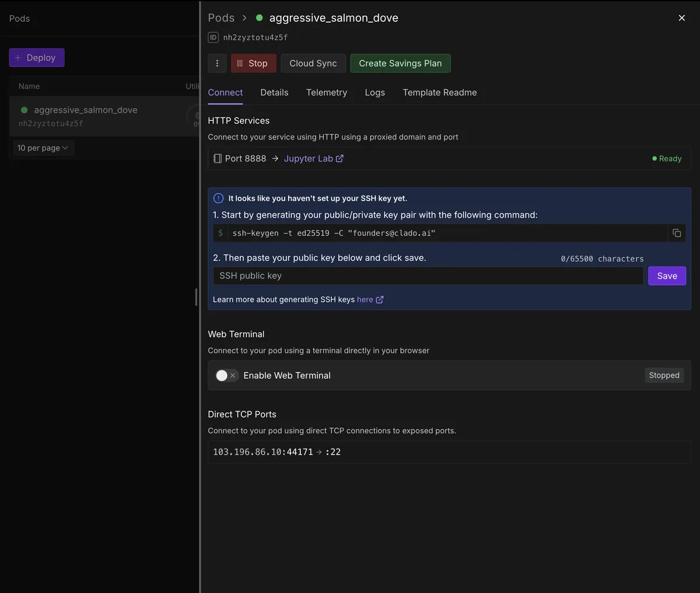Image resolution: width=700 pixels, height=593 pixels.
Task: Save the SSH public key
Action: [667, 276]
